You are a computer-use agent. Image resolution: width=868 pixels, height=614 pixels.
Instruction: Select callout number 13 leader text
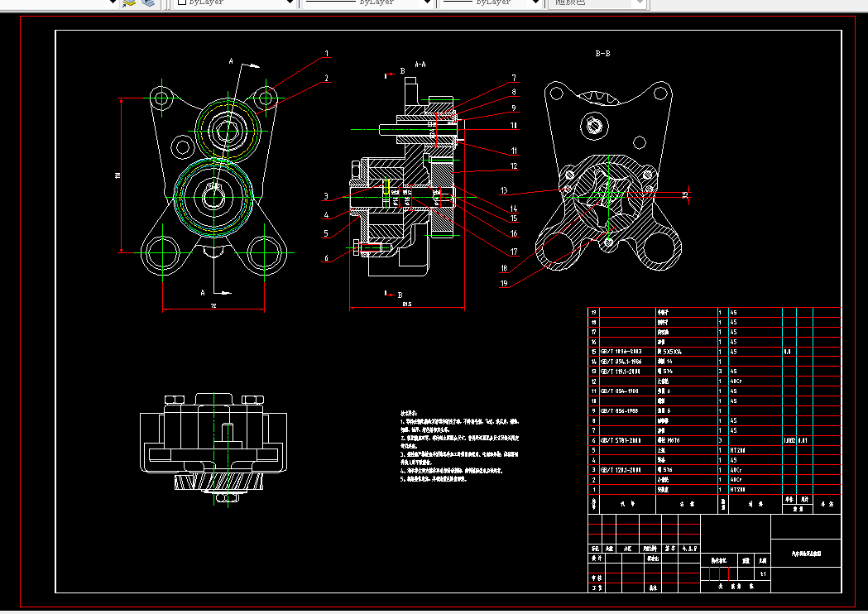(504, 190)
